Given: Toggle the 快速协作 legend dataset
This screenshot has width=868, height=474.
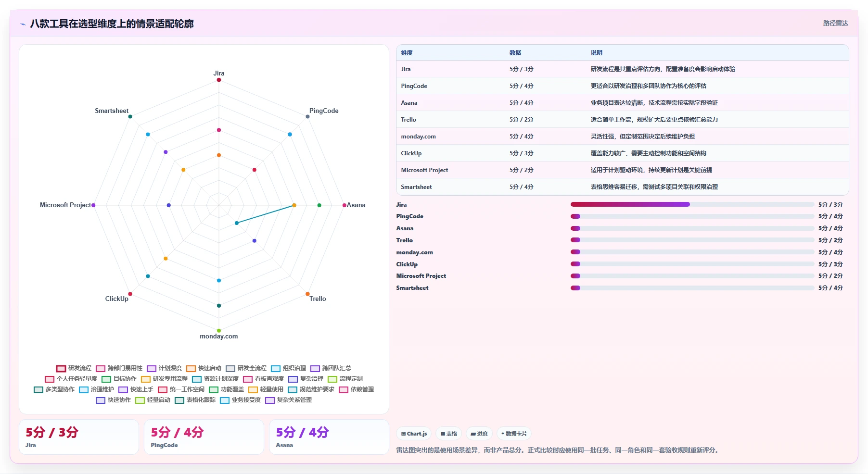Looking at the screenshot, I should click(113, 400).
